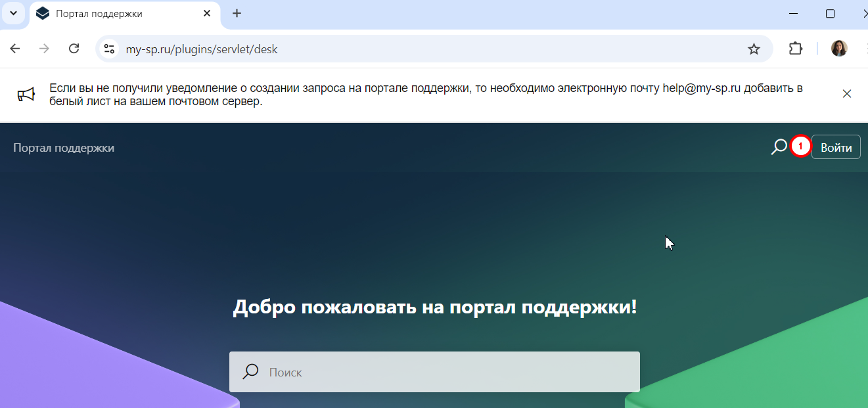Dismiss the email whitelist notification banner
The height and width of the screenshot is (408, 868).
click(x=847, y=93)
